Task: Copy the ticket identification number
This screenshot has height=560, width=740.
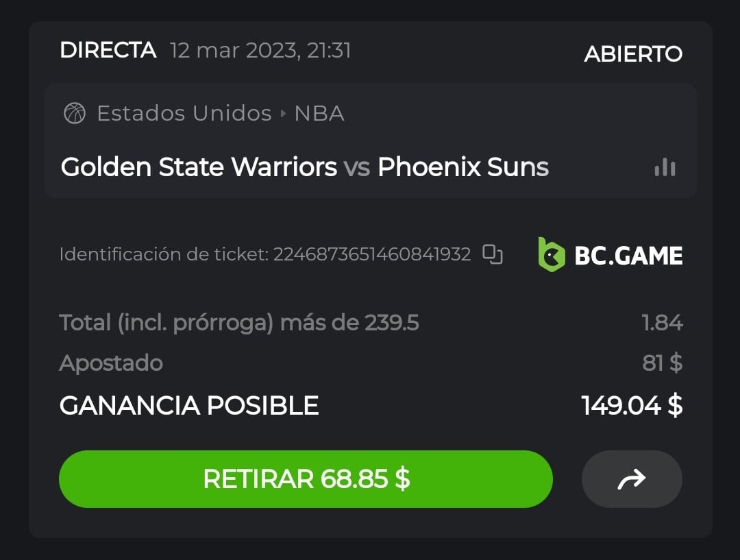Action: (x=493, y=254)
